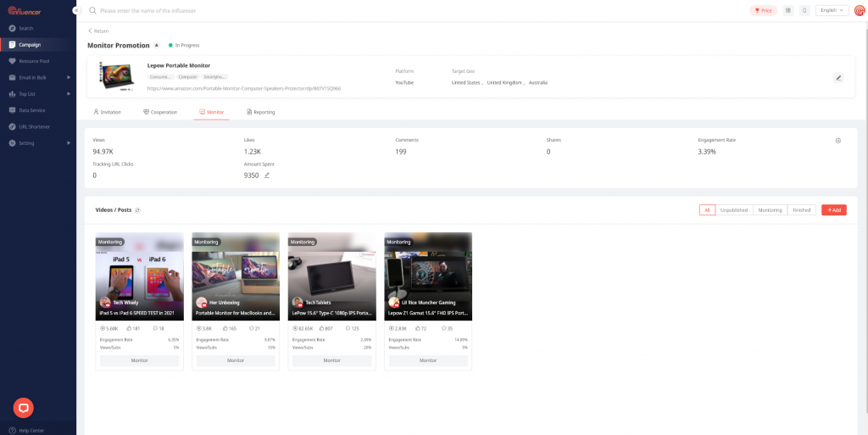Click the 94.97K views value

coord(103,152)
